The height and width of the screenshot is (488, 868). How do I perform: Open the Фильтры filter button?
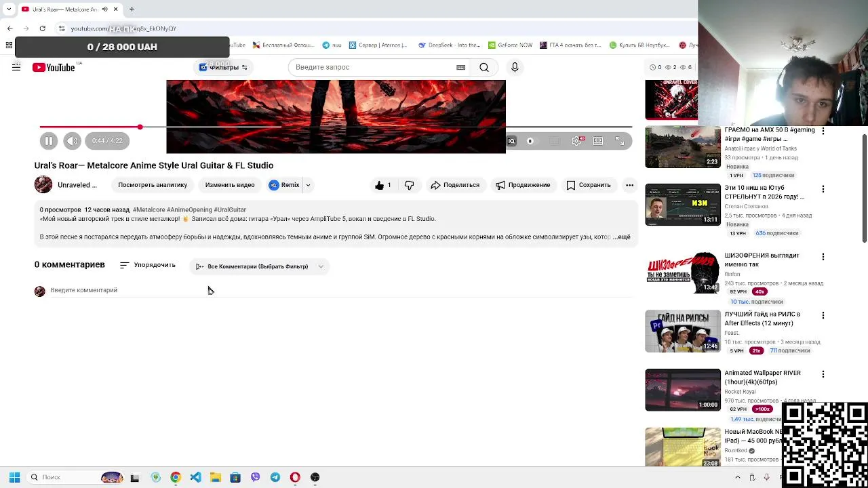click(x=223, y=67)
